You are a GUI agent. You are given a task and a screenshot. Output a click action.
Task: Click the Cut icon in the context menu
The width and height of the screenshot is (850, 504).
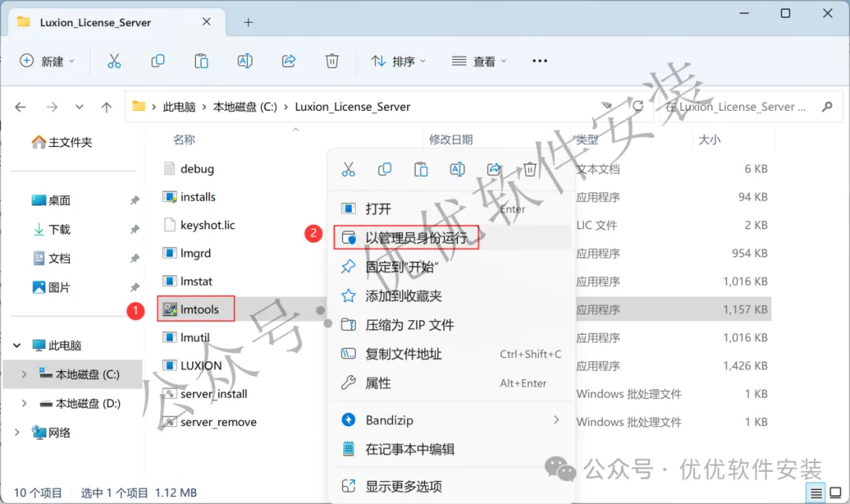(349, 170)
